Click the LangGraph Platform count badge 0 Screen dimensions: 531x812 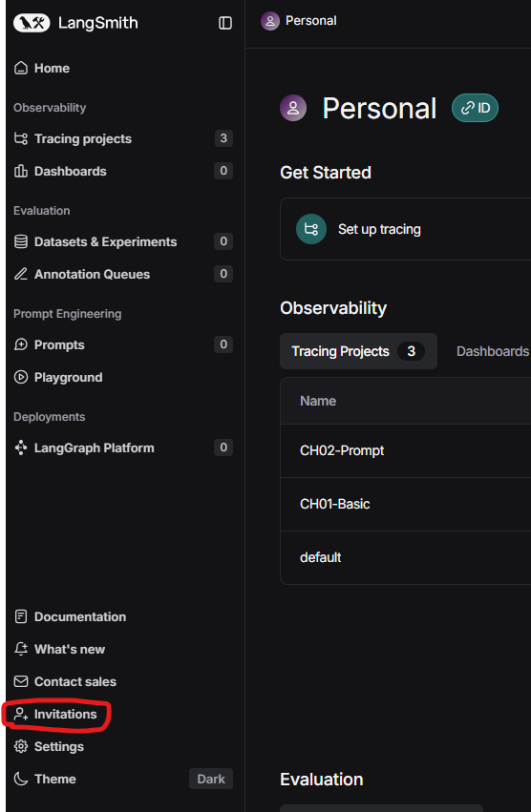(x=223, y=448)
